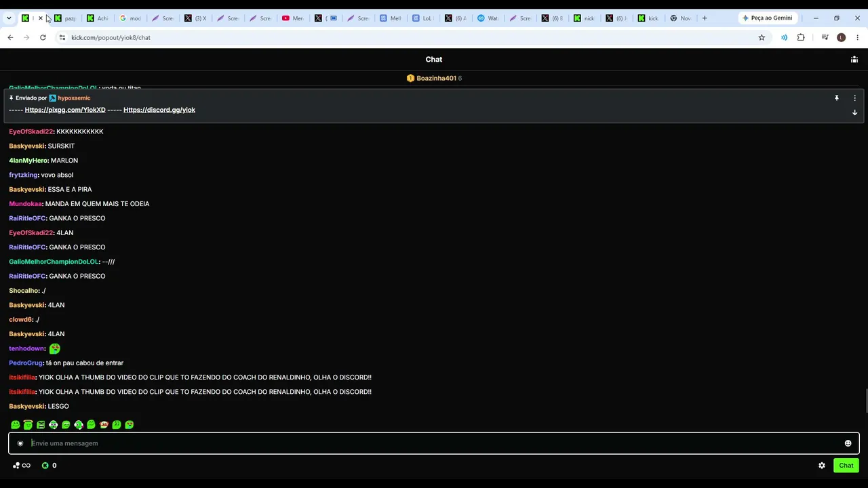
Task: Open the tab search dropdown
Action: (x=9, y=18)
